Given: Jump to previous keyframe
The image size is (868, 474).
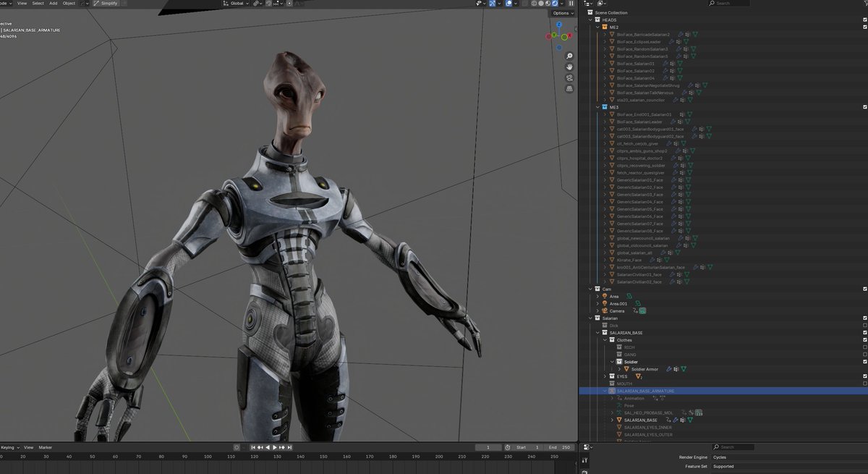Looking at the screenshot, I should 260,447.
